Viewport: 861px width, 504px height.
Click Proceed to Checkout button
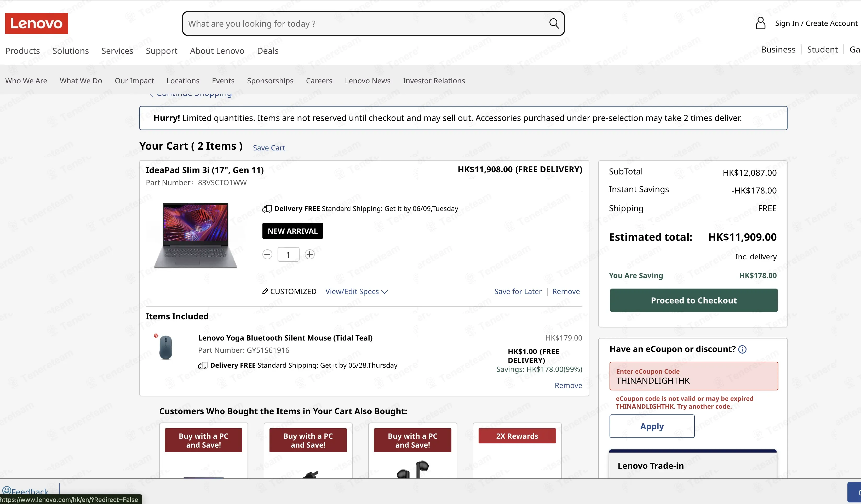(694, 300)
